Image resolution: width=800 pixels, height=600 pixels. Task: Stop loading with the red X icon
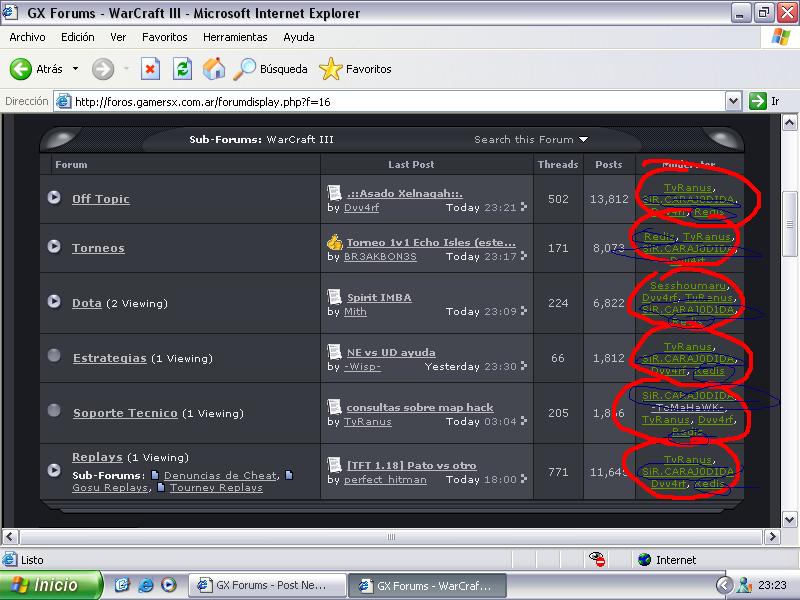pyautogui.click(x=150, y=69)
